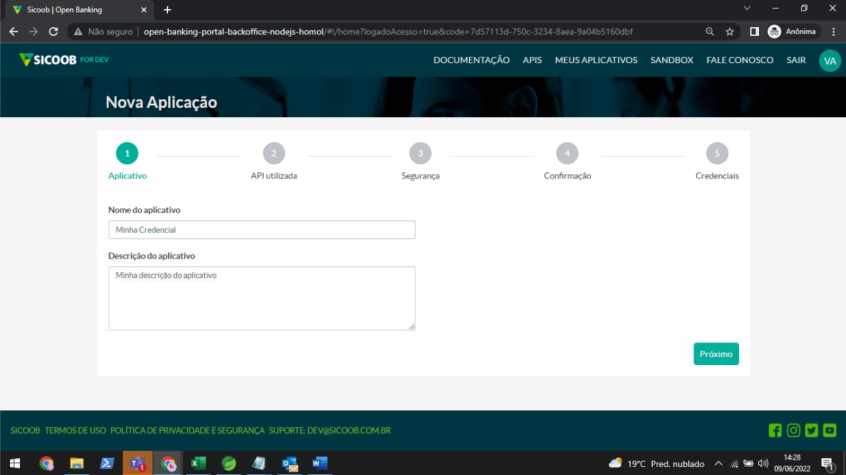Open Excel from the taskbar
This screenshot has height=475, width=846.
point(198,463)
